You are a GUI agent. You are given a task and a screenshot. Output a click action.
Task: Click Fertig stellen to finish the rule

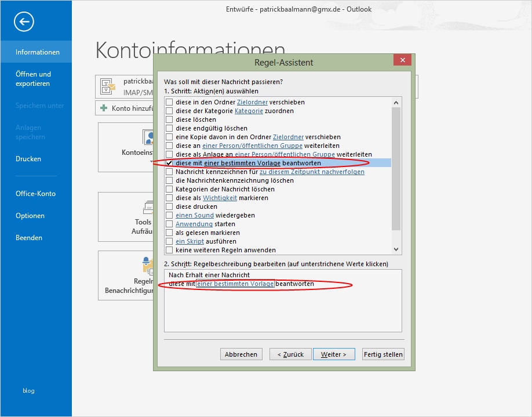(382, 354)
